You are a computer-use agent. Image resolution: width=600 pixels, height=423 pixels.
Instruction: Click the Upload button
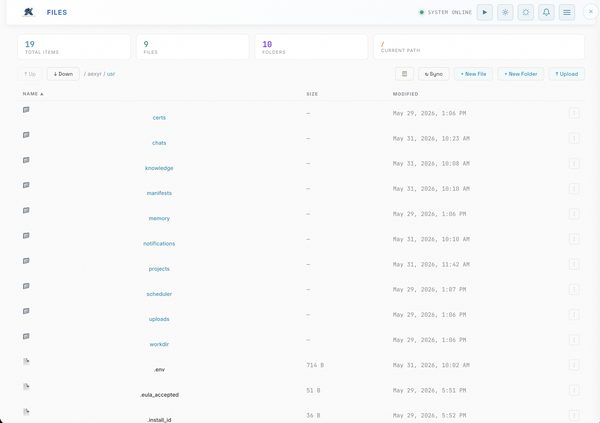[x=567, y=74]
